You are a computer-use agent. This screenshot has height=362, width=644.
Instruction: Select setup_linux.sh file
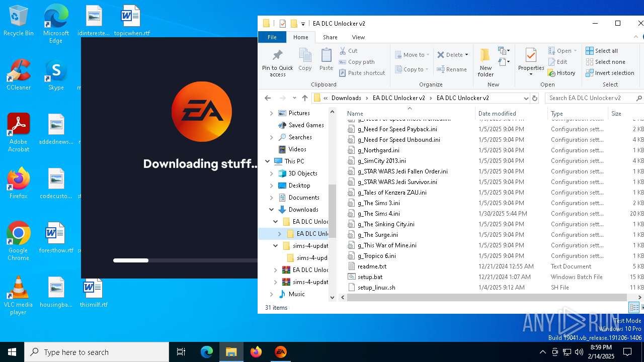(x=376, y=288)
